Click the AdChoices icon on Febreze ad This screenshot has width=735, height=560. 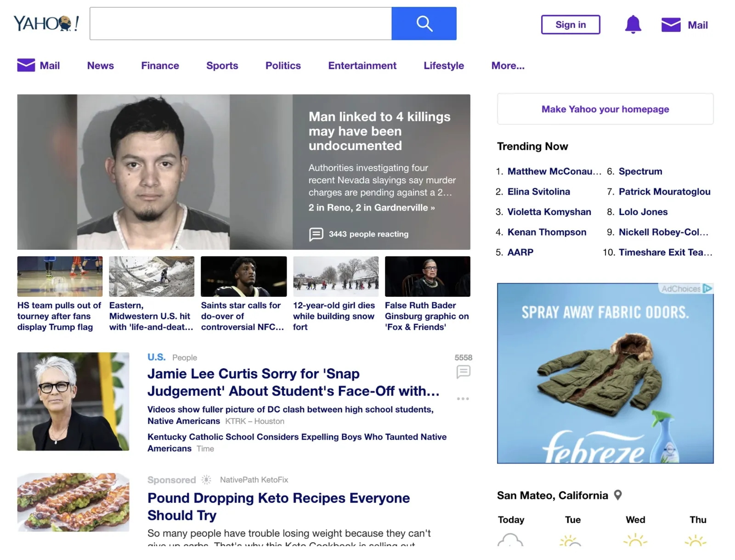tap(707, 288)
